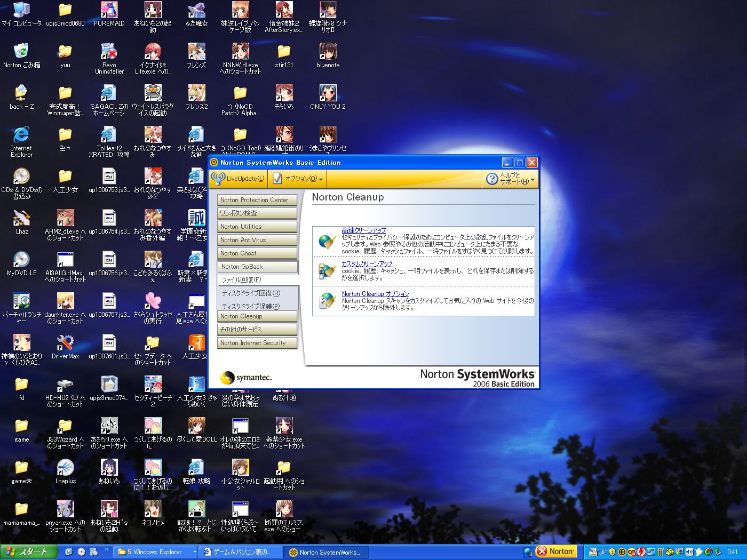Select the mamamama_ folder icon
Viewport: 747px width, 560px height.
[x=21, y=513]
